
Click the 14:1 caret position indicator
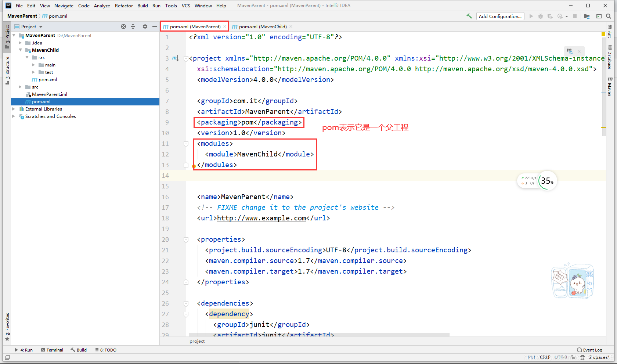531,357
